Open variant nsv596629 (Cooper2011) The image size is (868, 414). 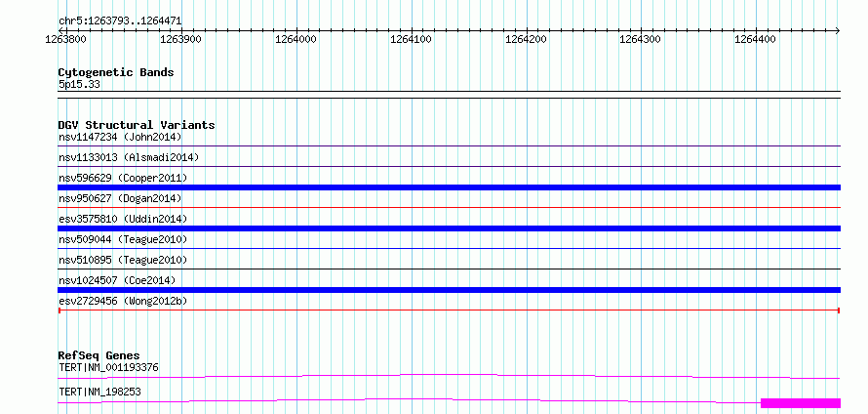tap(123, 178)
